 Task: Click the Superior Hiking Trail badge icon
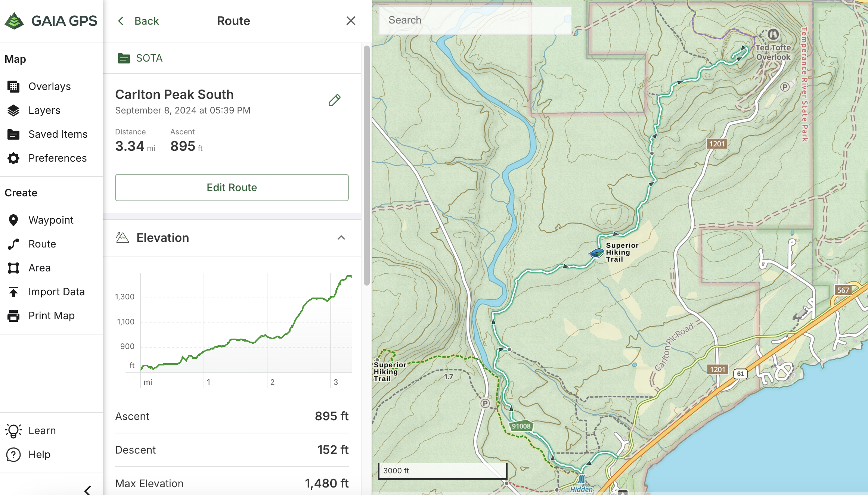pyautogui.click(x=596, y=253)
